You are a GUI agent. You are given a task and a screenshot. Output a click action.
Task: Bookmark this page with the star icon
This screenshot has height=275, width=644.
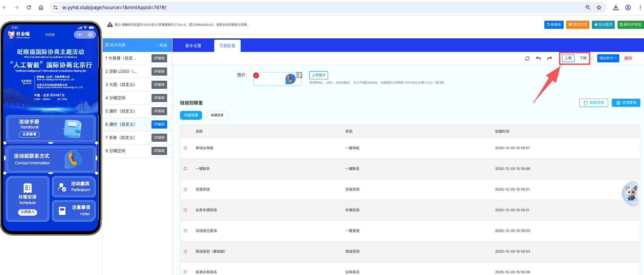599,7
